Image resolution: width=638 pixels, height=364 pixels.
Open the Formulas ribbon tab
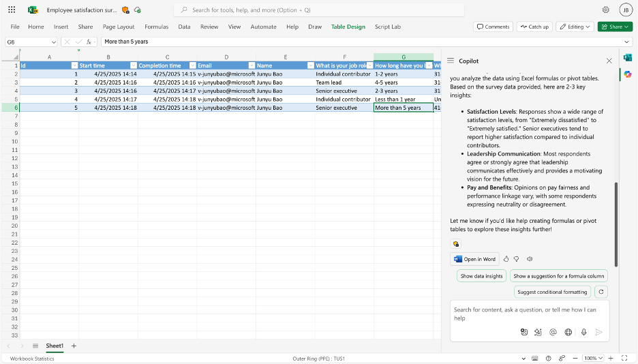click(x=156, y=27)
